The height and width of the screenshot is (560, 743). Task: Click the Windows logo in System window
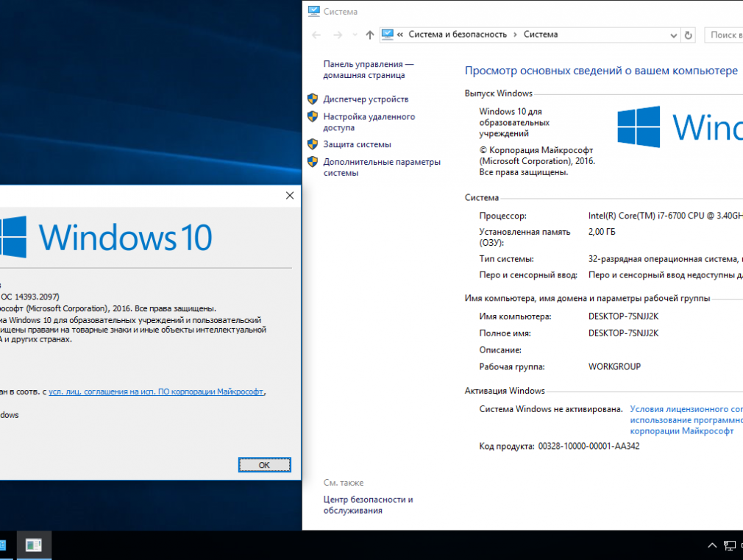(639, 127)
